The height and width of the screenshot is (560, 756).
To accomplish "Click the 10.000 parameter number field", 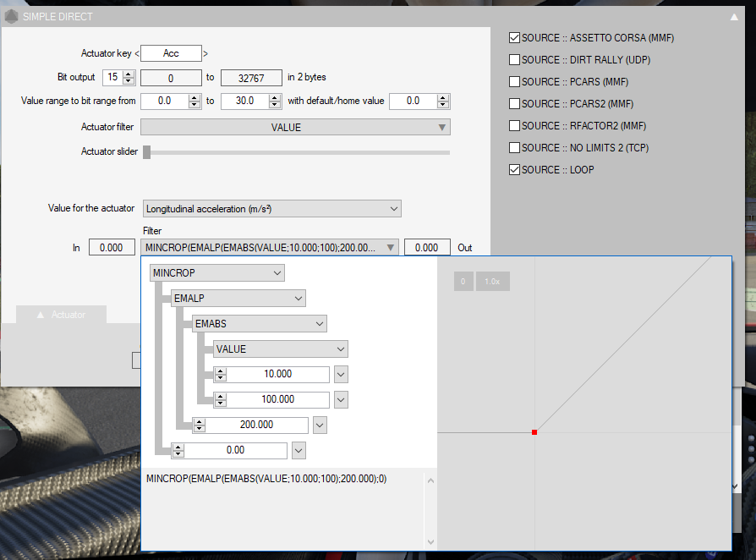I will [x=277, y=374].
